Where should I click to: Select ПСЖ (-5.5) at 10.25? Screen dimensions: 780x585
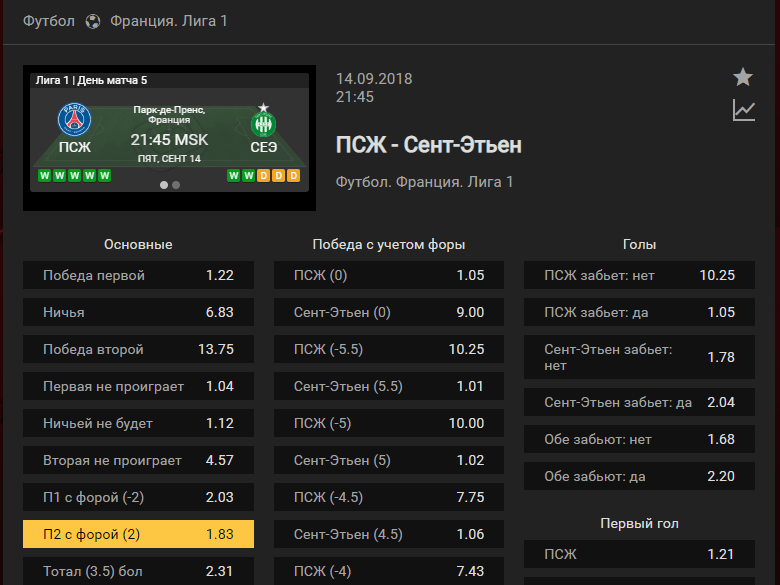click(389, 349)
